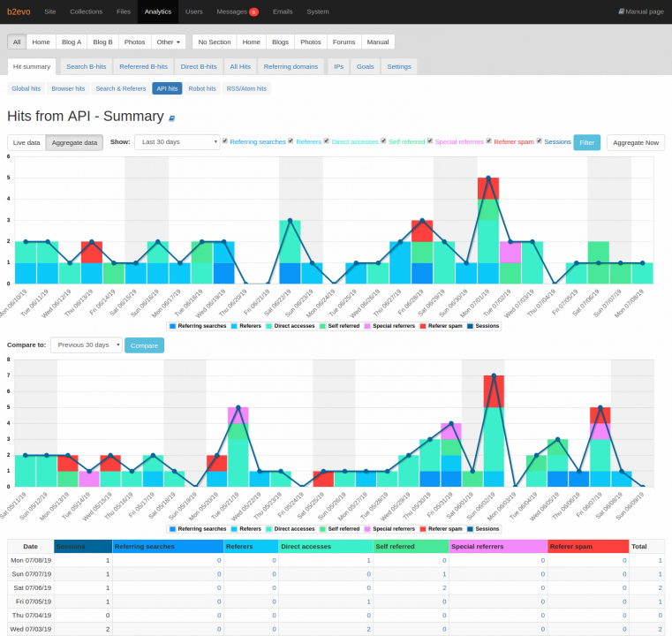Toggle the Referring searches checkbox
The height and width of the screenshot is (636, 672).
click(x=224, y=141)
